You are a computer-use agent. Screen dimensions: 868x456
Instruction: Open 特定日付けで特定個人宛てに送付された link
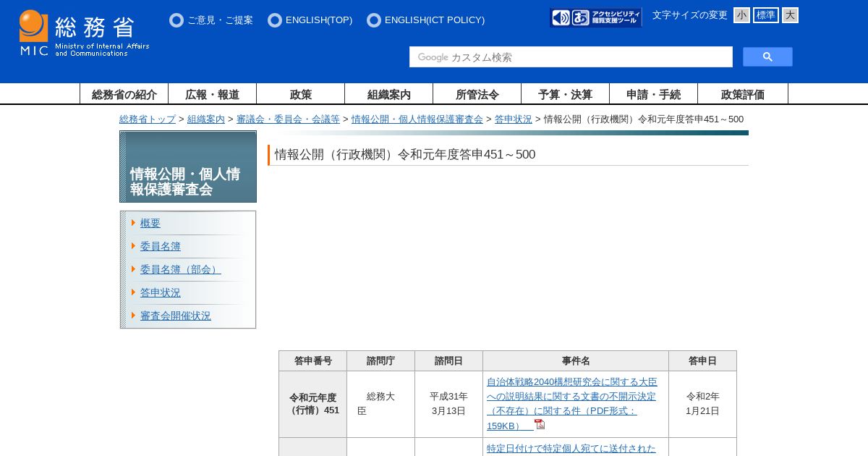point(571,448)
